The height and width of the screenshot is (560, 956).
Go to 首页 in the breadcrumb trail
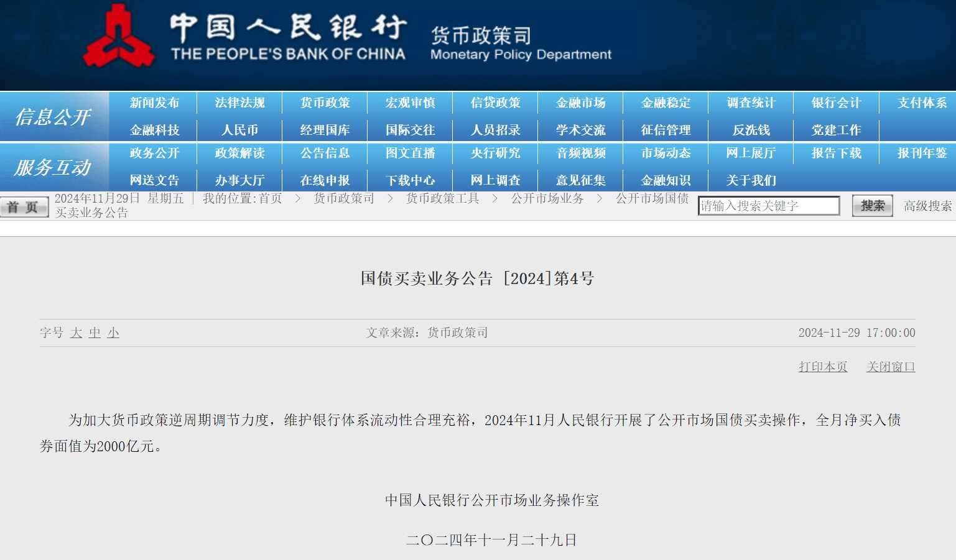[x=271, y=198]
